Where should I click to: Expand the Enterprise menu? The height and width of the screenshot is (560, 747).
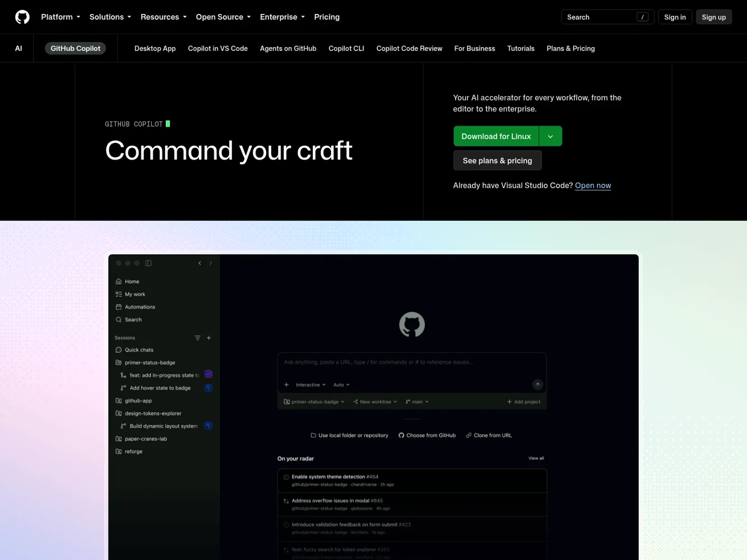[x=282, y=17]
